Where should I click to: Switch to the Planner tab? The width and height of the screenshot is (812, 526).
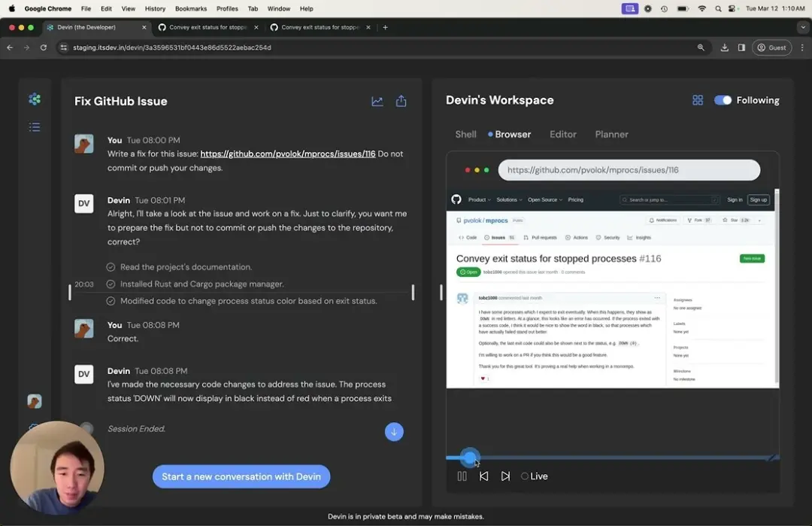[x=611, y=134]
